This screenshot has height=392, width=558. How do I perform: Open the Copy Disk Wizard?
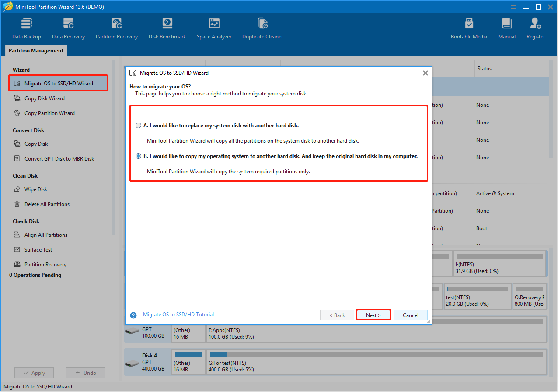pos(44,98)
